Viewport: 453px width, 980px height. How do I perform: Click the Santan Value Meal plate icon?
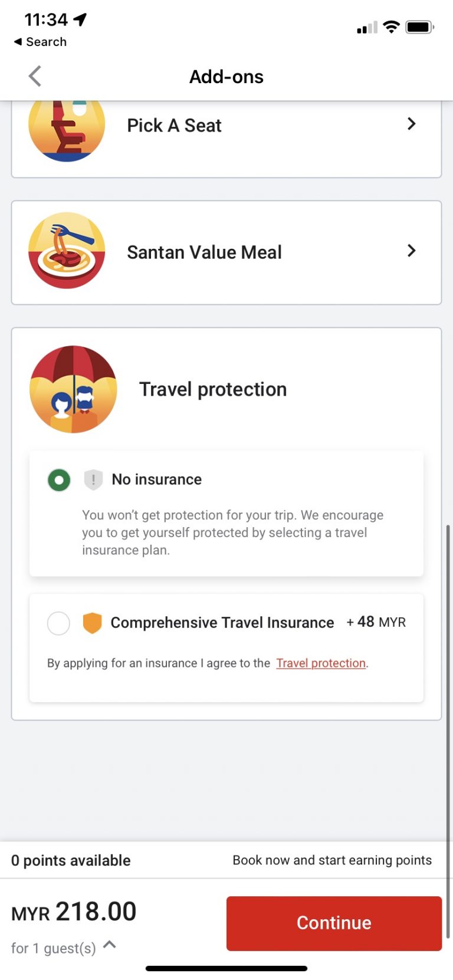(66, 251)
